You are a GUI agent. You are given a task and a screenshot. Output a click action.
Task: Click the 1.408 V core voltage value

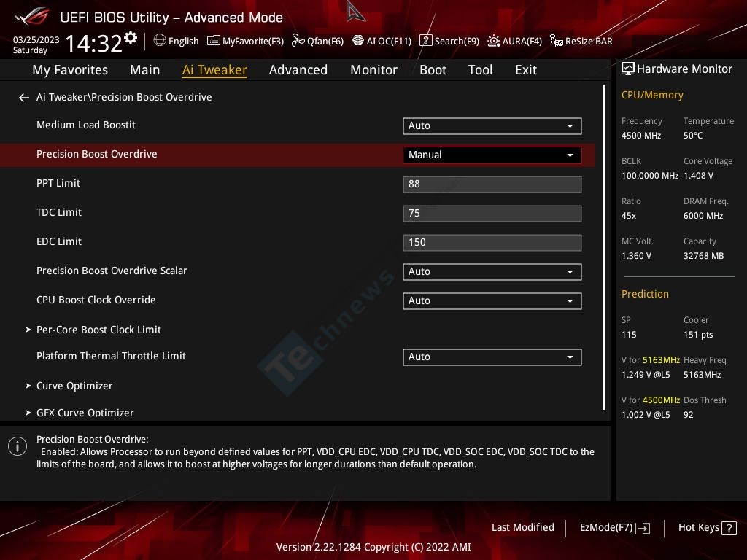[698, 176]
